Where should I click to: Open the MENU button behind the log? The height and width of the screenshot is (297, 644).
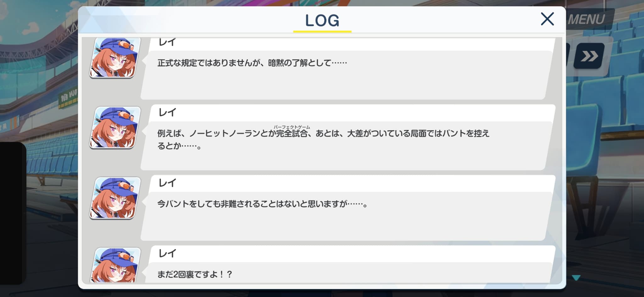tap(587, 19)
